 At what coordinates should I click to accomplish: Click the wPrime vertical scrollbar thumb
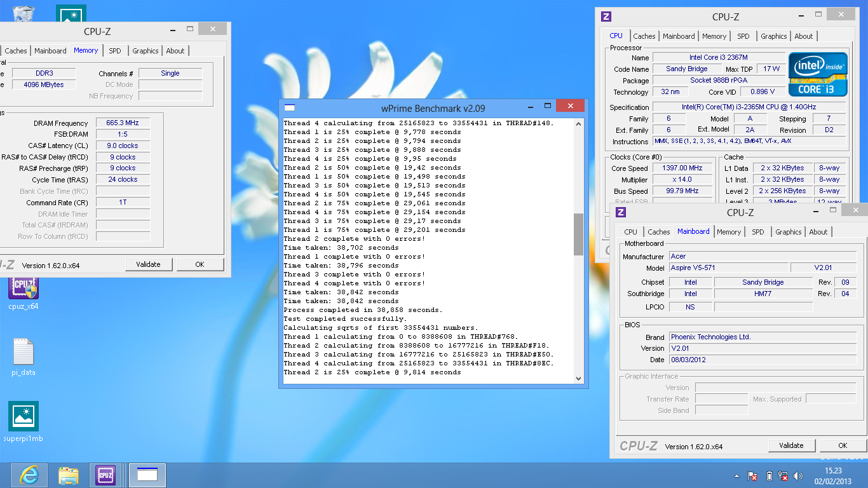[x=578, y=234]
